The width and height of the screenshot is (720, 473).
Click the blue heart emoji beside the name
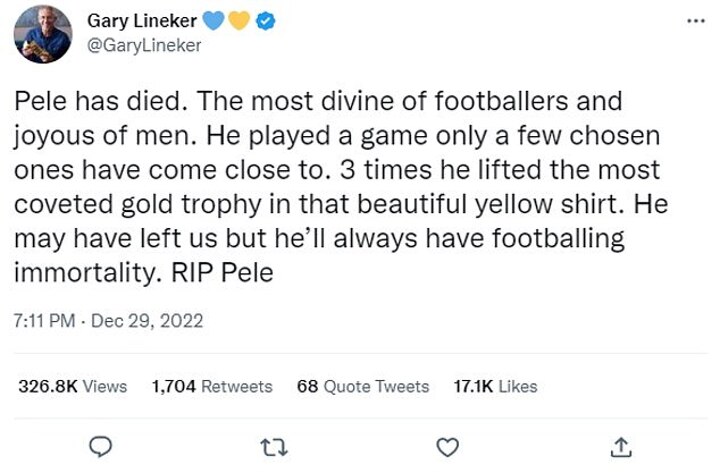click(213, 22)
